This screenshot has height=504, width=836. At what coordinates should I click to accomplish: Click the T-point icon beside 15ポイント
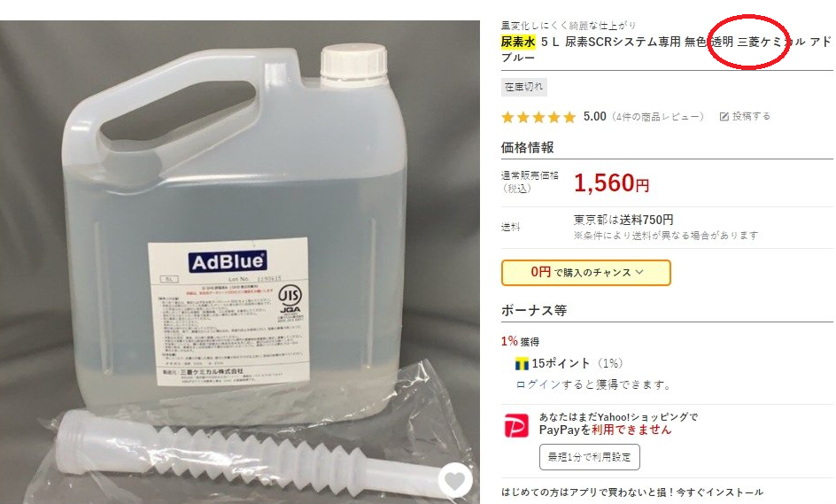click(x=522, y=364)
